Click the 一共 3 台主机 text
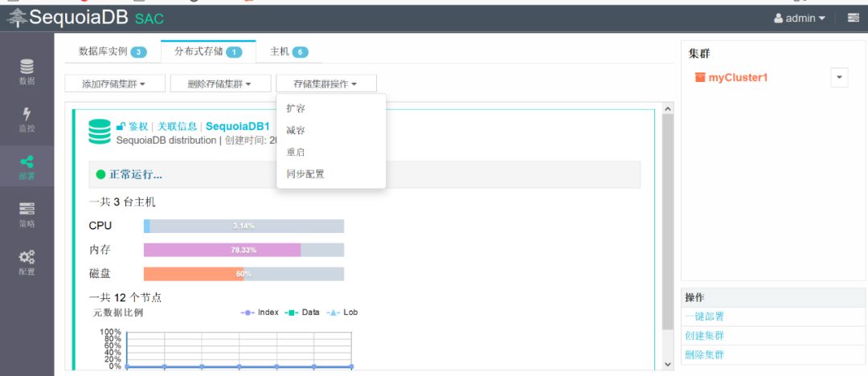The image size is (868, 376). coord(122,202)
